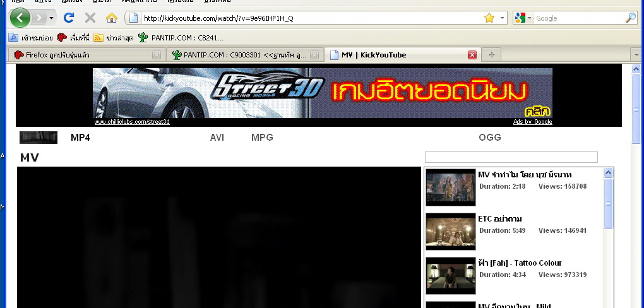Click the Google search box
The image size is (644, 308).
[579, 18]
